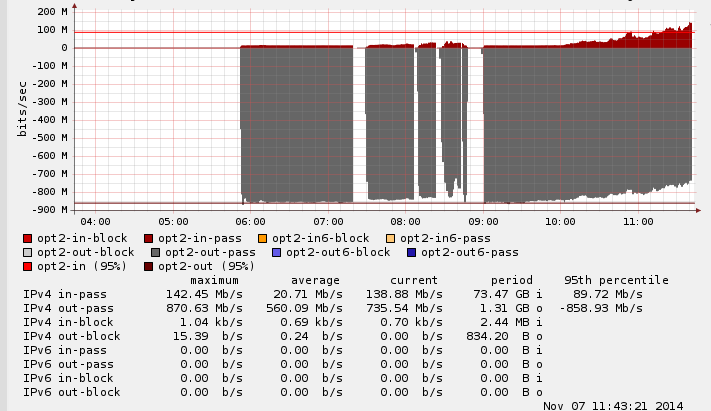The image size is (711, 411).
Task: Click the opt2-in-block red legend swatch
Action: pyautogui.click(x=28, y=239)
